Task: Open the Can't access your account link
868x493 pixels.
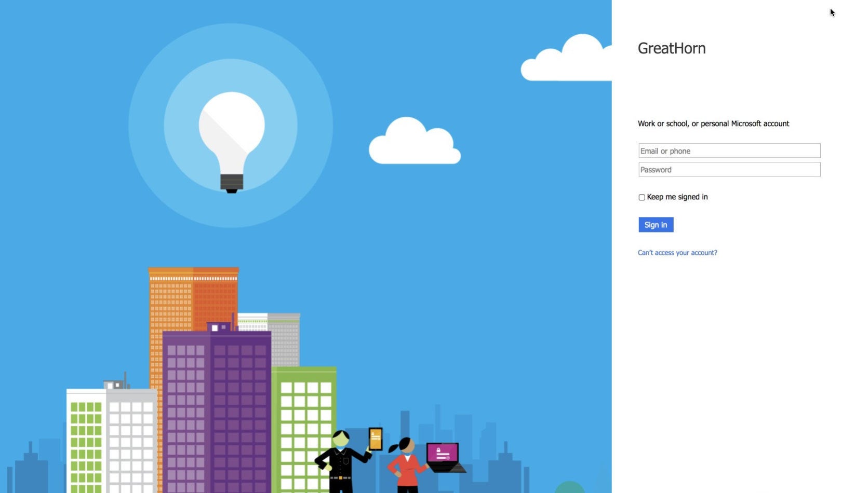Action: click(x=677, y=253)
